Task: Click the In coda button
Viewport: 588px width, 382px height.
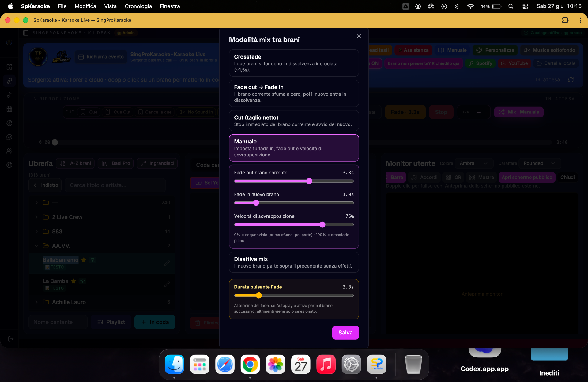Action: pyautogui.click(x=155, y=322)
